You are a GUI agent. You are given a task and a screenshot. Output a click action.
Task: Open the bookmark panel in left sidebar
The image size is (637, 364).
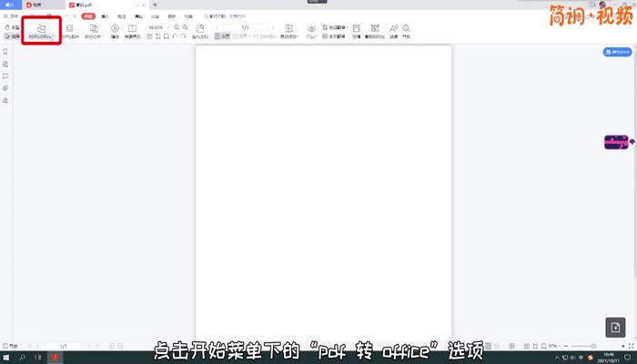pyautogui.click(x=5, y=52)
